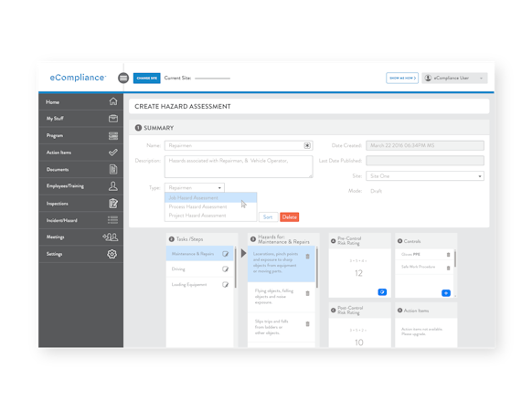Click into the Description text area
The width and height of the screenshot is (532, 411).
pos(239,166)
